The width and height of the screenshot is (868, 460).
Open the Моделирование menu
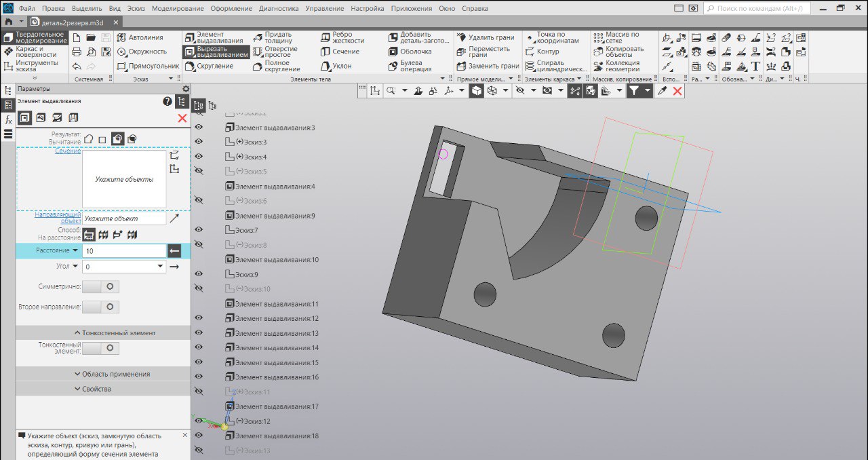point(178,9)
